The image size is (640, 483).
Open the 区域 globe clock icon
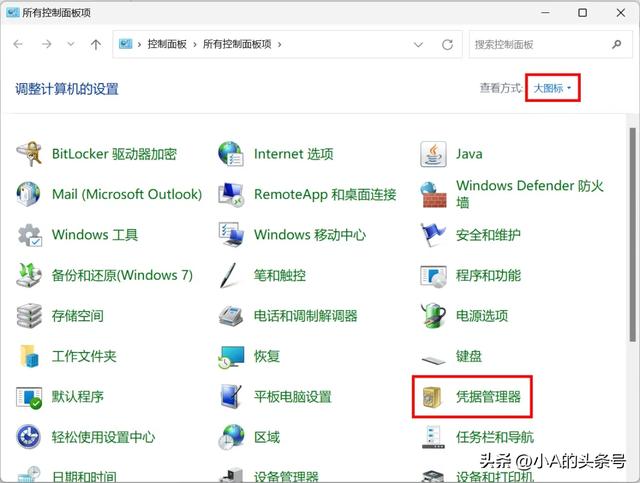coord(231,436)
